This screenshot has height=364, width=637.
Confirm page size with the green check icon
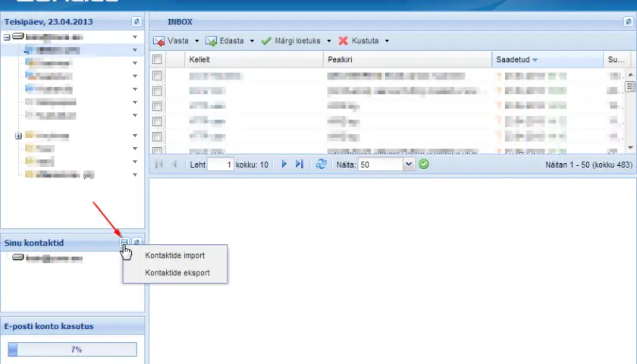(424, 164)
